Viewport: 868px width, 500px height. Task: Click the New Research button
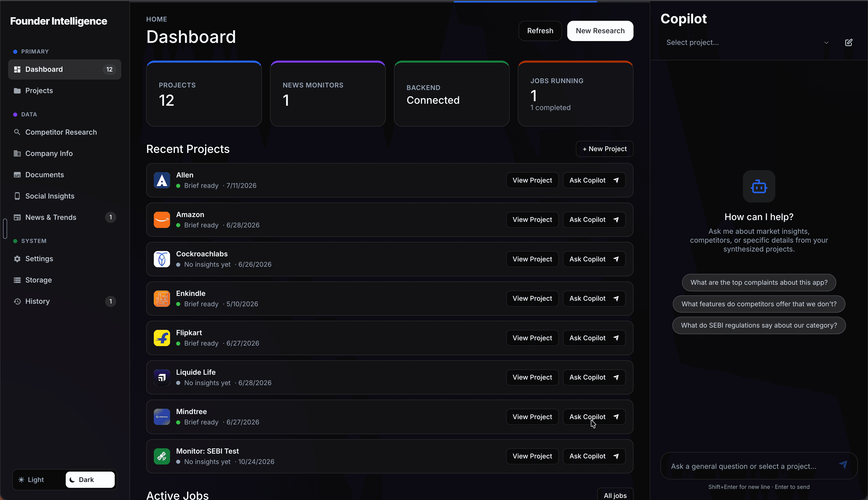tap(600, 31)
